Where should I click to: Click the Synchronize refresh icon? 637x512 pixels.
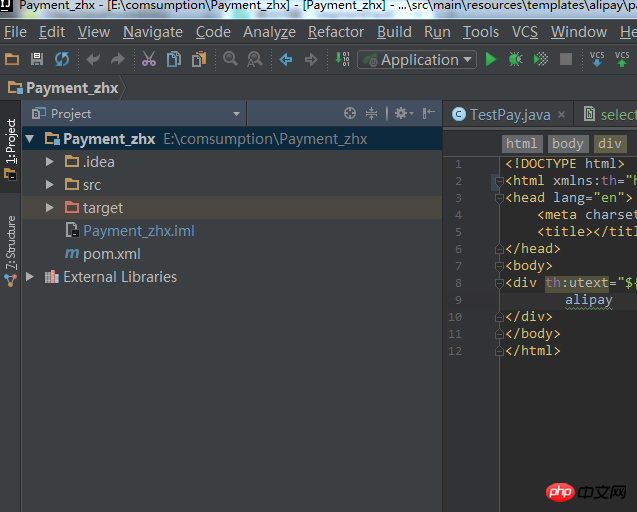tap(62, 60)
